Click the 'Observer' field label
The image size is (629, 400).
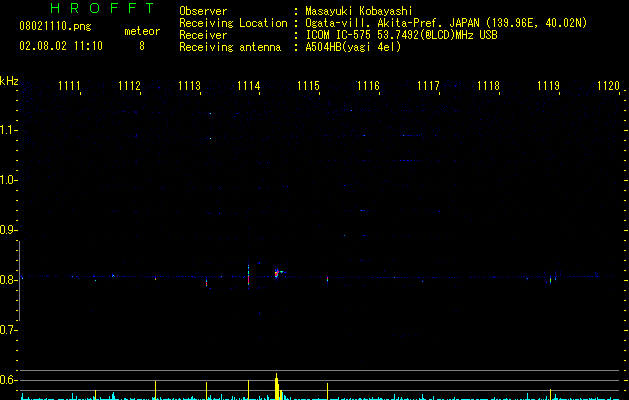coord(203,11)
